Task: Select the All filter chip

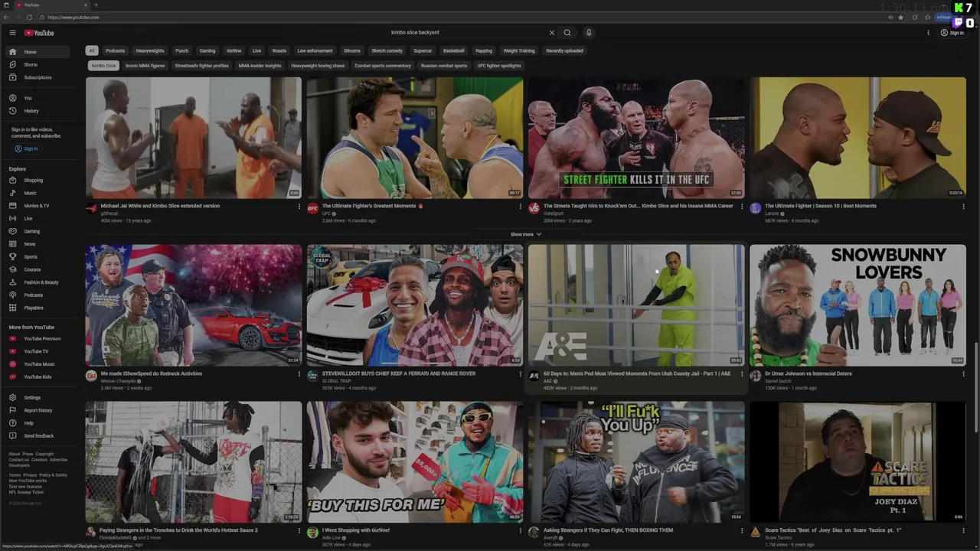Action: click(x=92, y=51)
